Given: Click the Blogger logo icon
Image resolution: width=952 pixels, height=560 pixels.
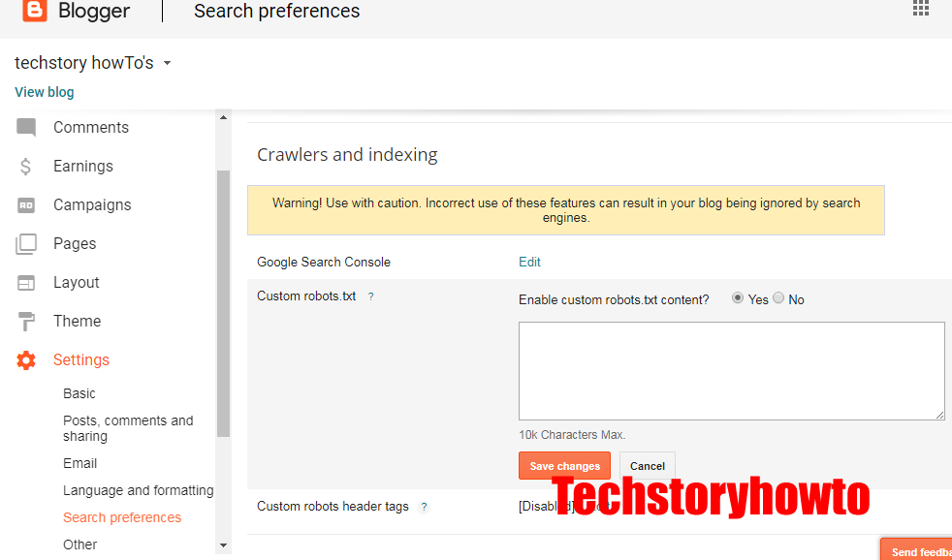Looking at the screenshot, I should coord(34,11).
